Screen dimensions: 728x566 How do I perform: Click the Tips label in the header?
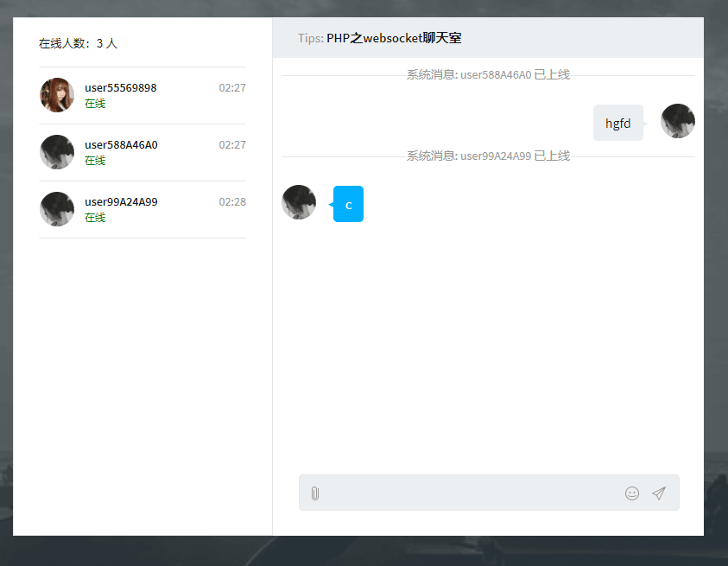pyautogui.click(x=310, y=38)
